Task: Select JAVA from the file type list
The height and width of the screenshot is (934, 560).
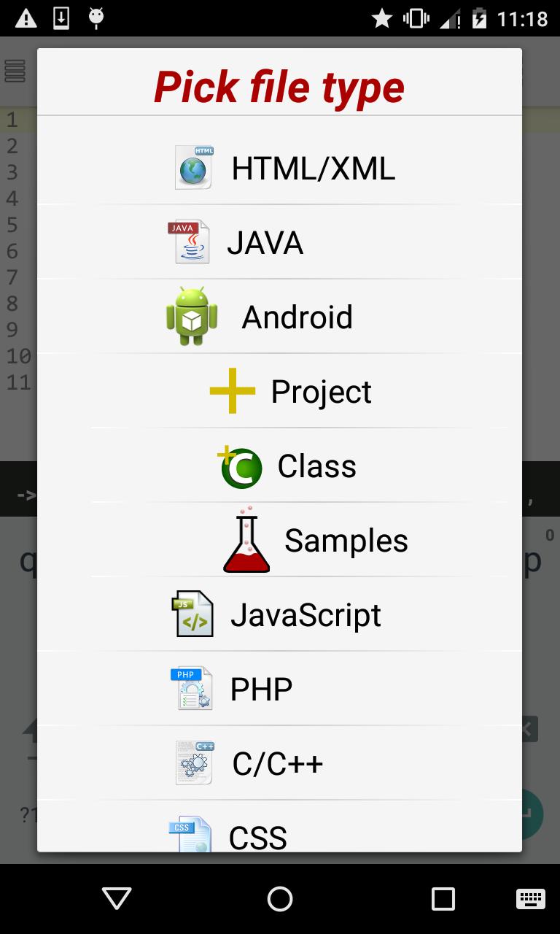Action: coord(265,243)
